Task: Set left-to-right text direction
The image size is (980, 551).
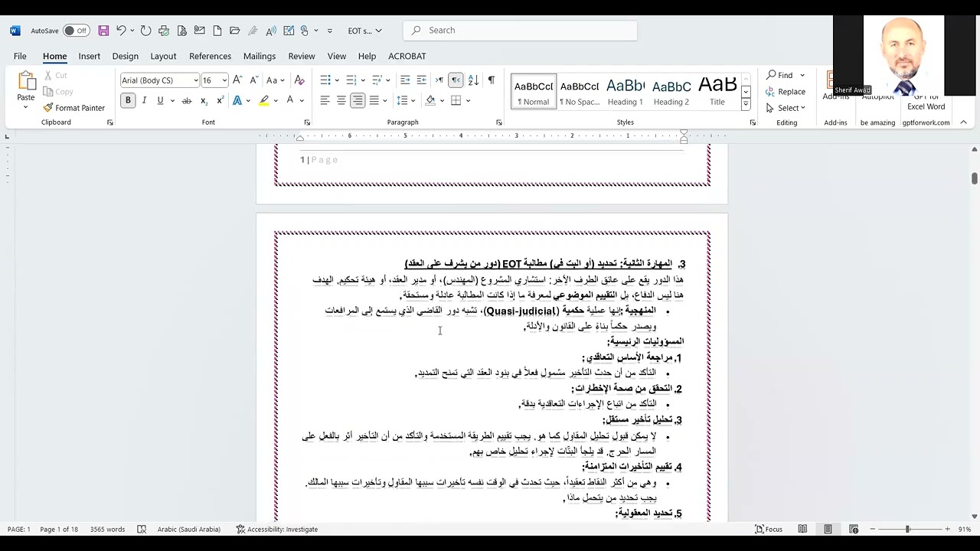Action: tap(439, 80)
